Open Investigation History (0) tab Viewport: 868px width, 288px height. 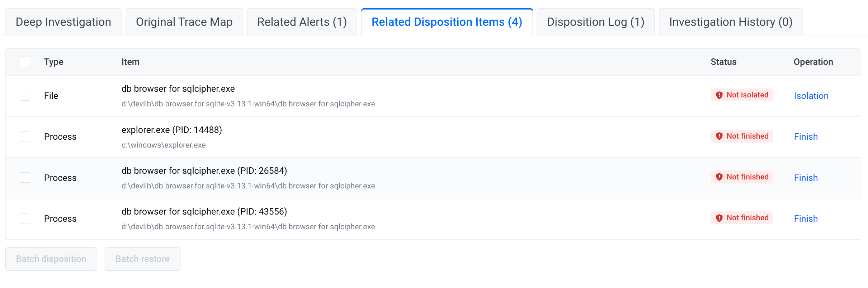731,22
